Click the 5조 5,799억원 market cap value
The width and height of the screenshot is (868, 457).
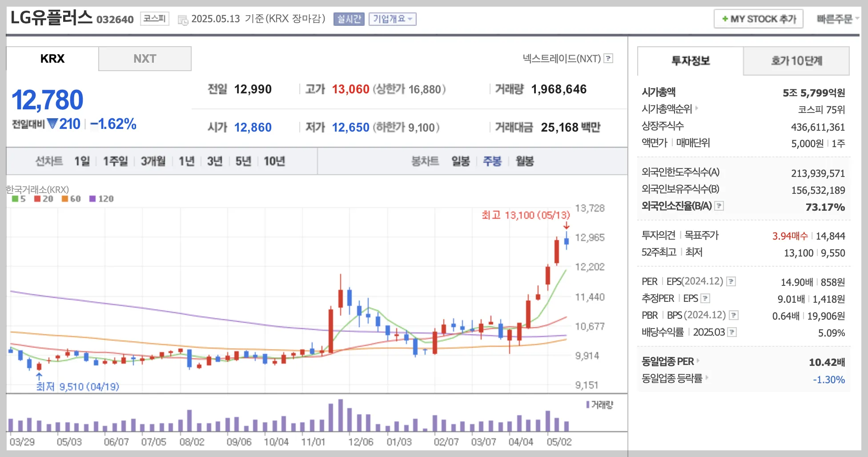click(814, 93)
